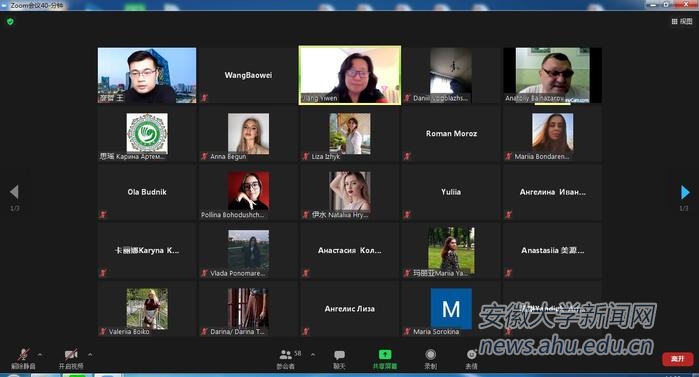Open the reactions emoji icon

coord(471,355)
